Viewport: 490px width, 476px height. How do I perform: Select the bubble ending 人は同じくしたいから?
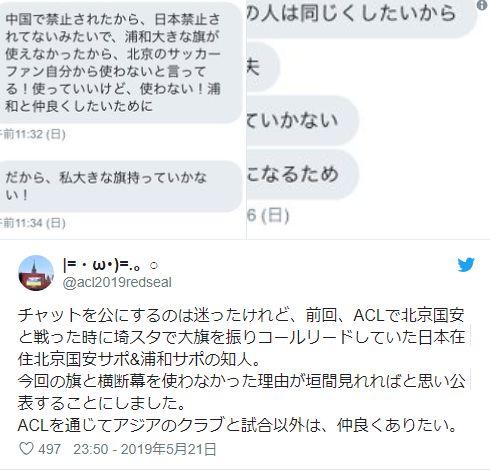(361, 17)
